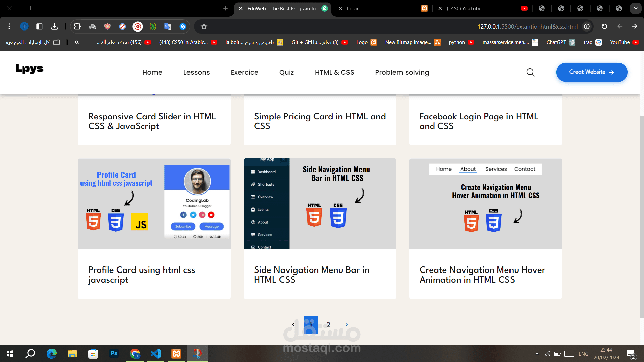This screenshot has width=644, height=362.
Task: Open the Google Translate extension
Action: pyautogui.click(x=168, y=27)
